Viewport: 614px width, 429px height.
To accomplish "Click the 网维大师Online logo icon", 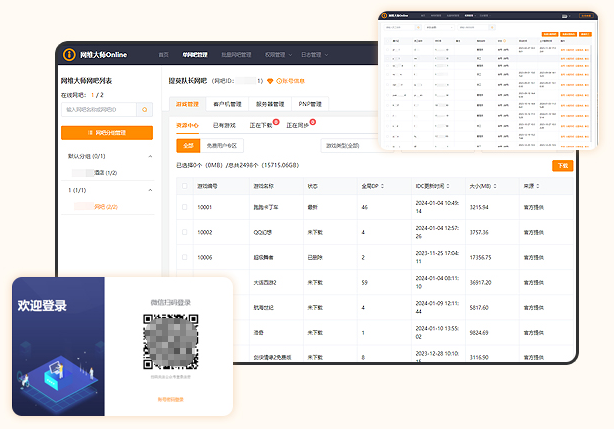I will click(69, 54).
